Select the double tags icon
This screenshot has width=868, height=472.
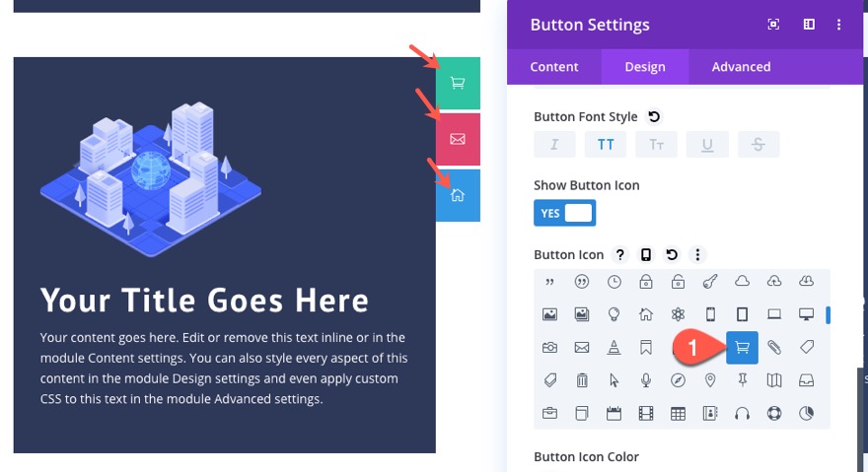[x=549, y=380]
